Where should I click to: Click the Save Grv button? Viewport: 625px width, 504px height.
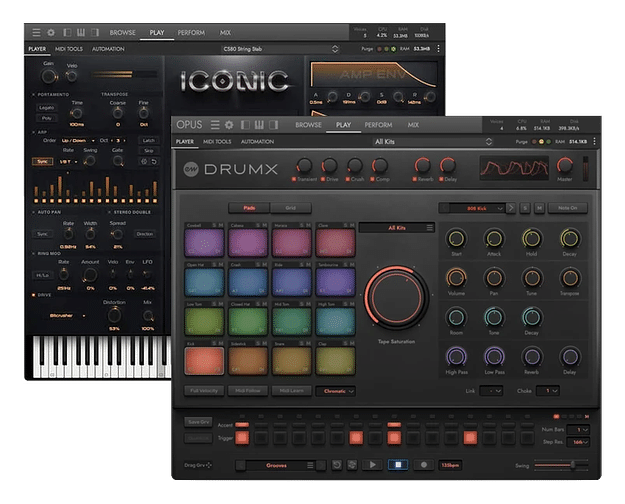click(x=198, y=422)
